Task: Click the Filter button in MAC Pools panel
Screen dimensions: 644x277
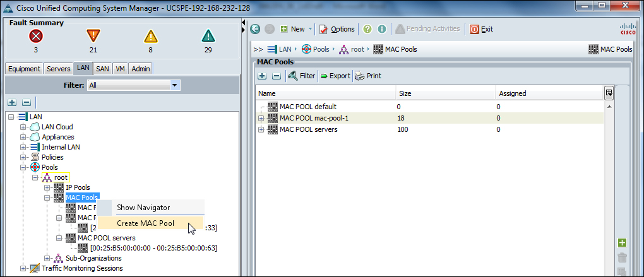Action: point(302,76)
